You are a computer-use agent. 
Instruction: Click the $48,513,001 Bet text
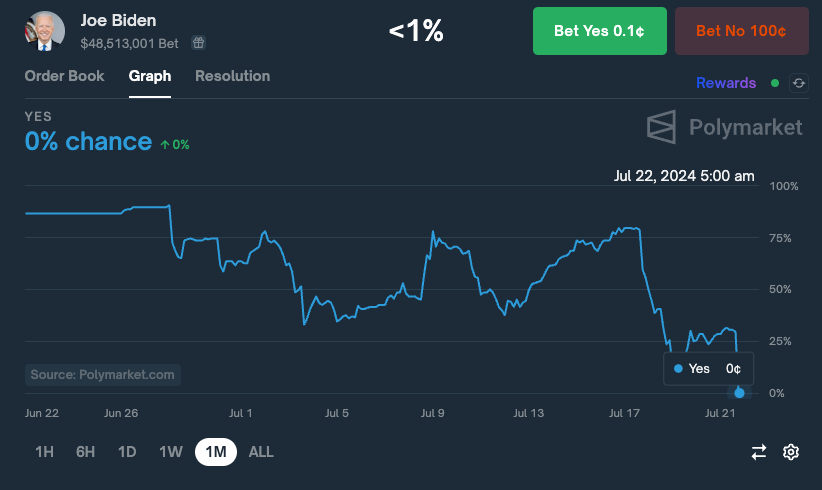point(129,43)
